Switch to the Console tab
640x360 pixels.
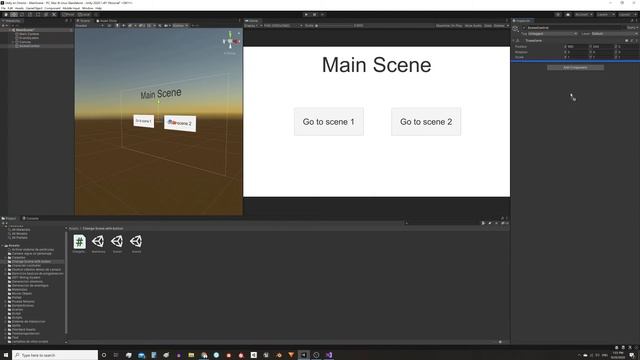31,218
